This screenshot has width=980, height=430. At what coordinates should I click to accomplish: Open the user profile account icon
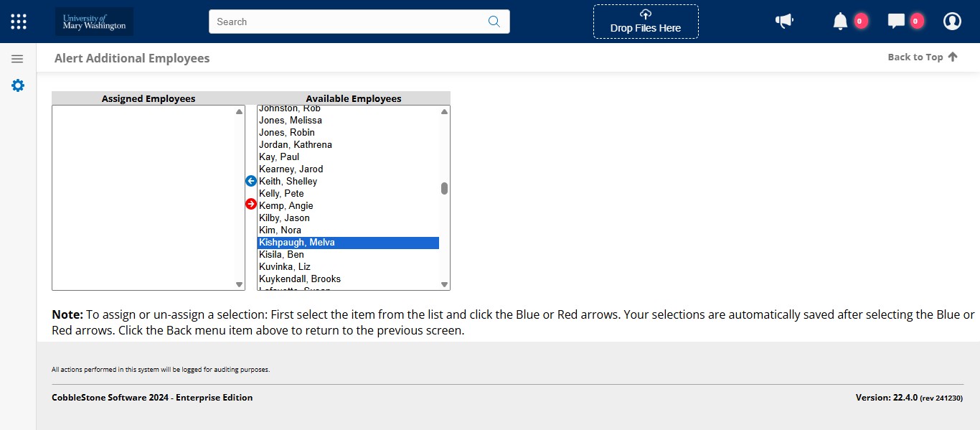pos(952,21)
